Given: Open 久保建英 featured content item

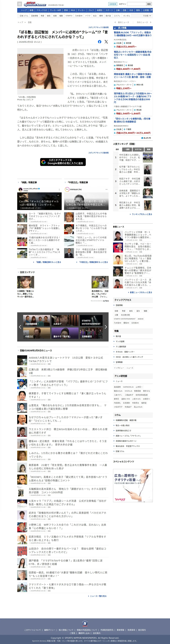Looking at the screenshot, I should click(x=26, y=287).
